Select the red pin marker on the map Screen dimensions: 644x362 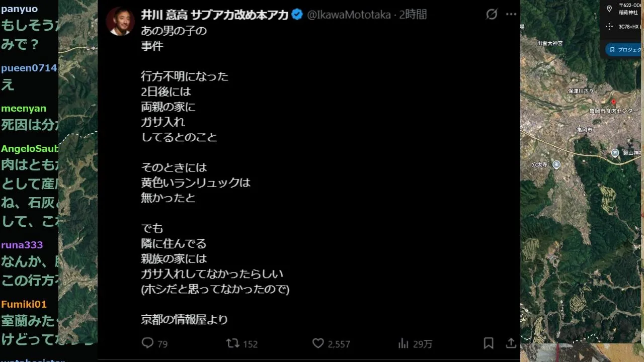pos(613,103)
